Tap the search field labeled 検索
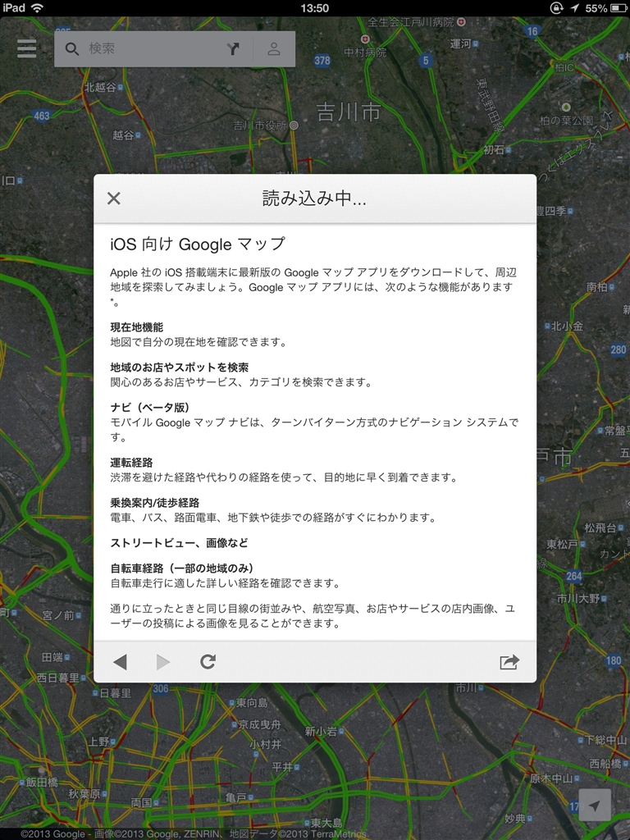This screenshot has height=840, width=630. click(x=139, y=49)
